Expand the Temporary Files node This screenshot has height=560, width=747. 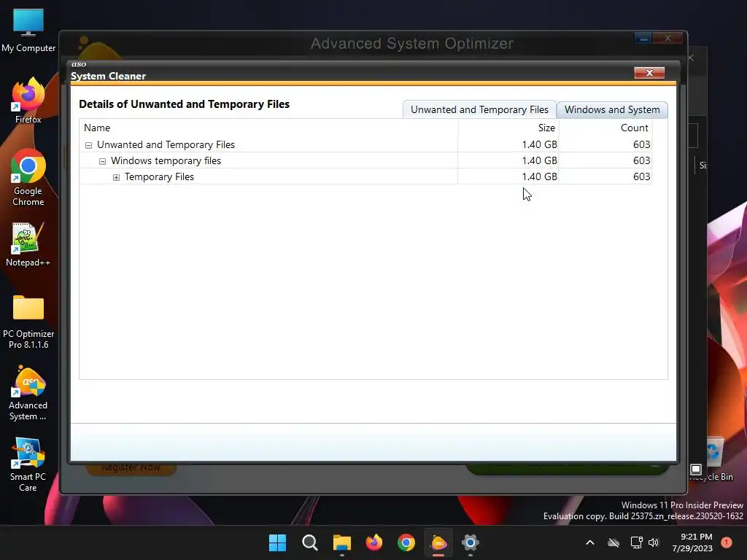coord(116,178)
